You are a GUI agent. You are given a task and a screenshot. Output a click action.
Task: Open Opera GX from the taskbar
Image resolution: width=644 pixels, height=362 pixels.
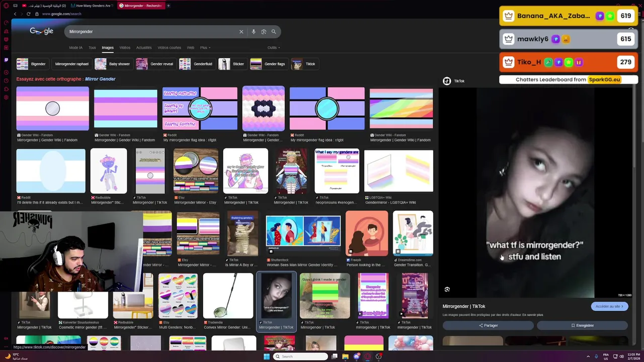(x=368, y=356)
